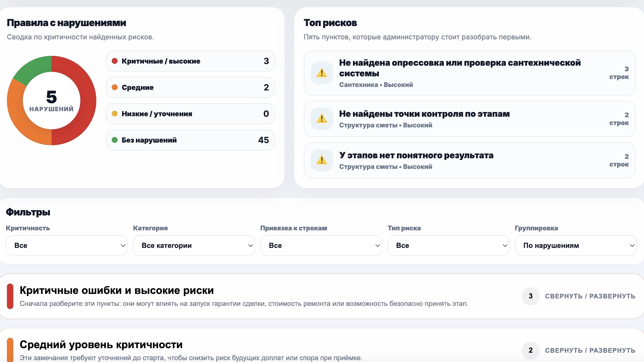This screenshot has height=362, width=644.
Task: Click warning icon for missing stage control points
Action: 322,119
